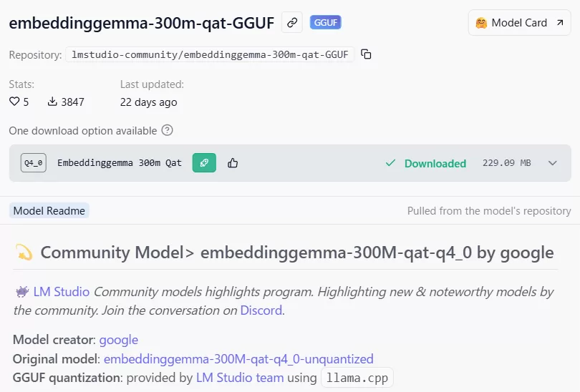Click the Embeddinggemma 300m Qat name
Screen dimensions: 580x392
pyautogui.click(x=119, y=163)
